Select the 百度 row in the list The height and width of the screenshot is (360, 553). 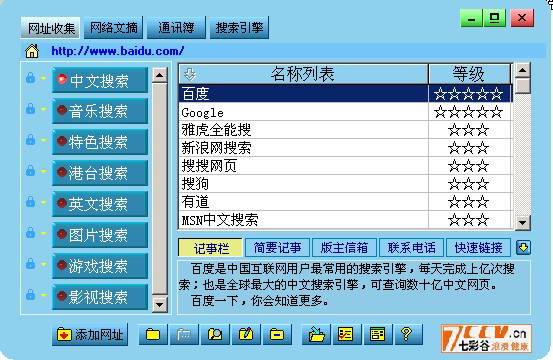345,93
